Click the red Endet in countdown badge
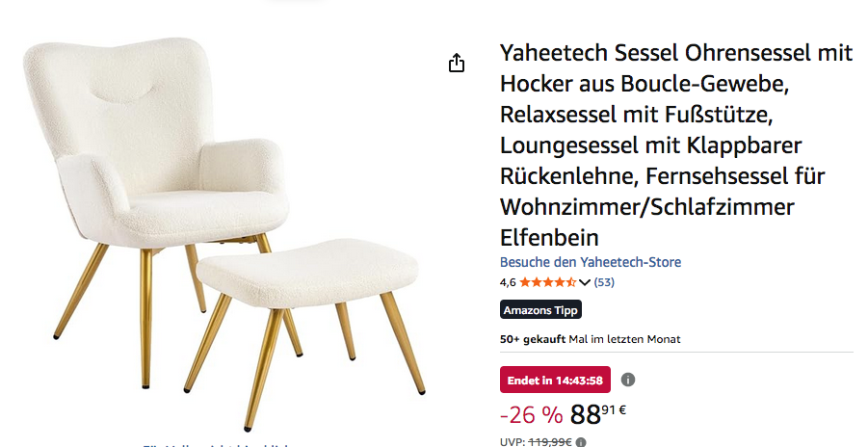 (x=555, y=380)
